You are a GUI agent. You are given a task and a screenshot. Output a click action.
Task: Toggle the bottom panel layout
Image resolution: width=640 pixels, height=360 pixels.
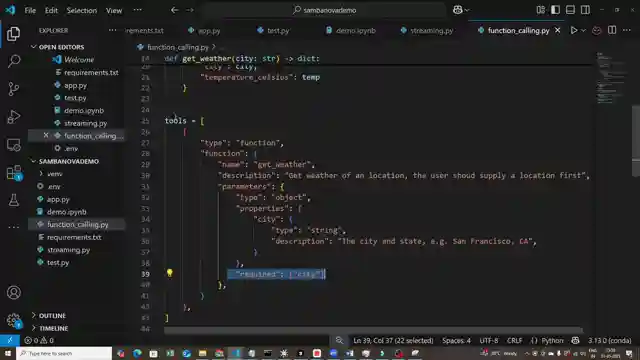pyautogui.click(x=570, y=10)
